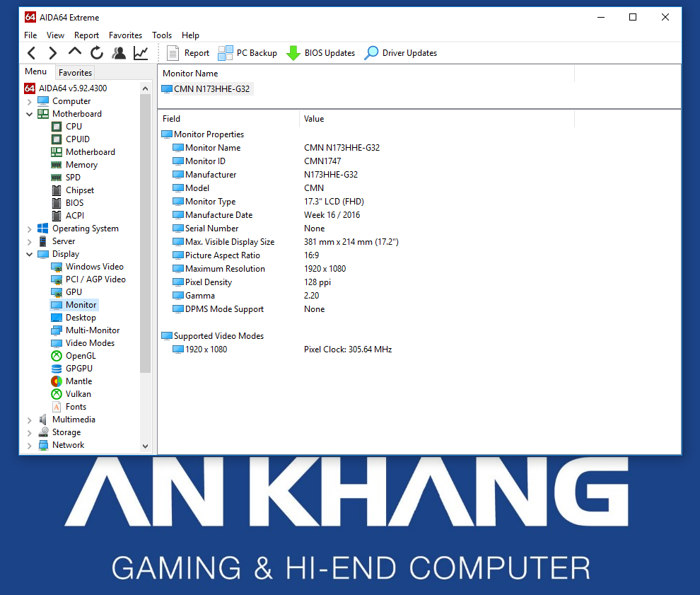Expand the Multimedia tree node

coord(30,420)
